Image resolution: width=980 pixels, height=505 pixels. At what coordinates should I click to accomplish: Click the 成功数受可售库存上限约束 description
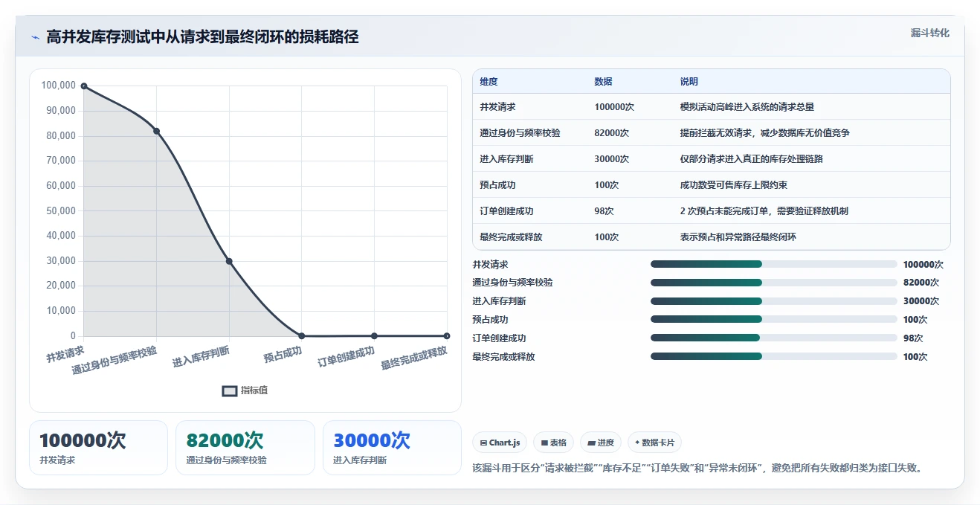(x=733, y=185)
